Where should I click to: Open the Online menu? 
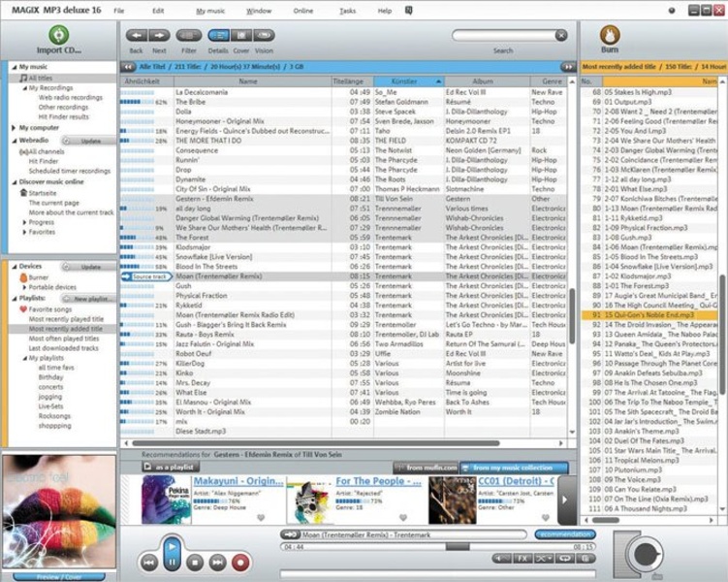(303, 11)
